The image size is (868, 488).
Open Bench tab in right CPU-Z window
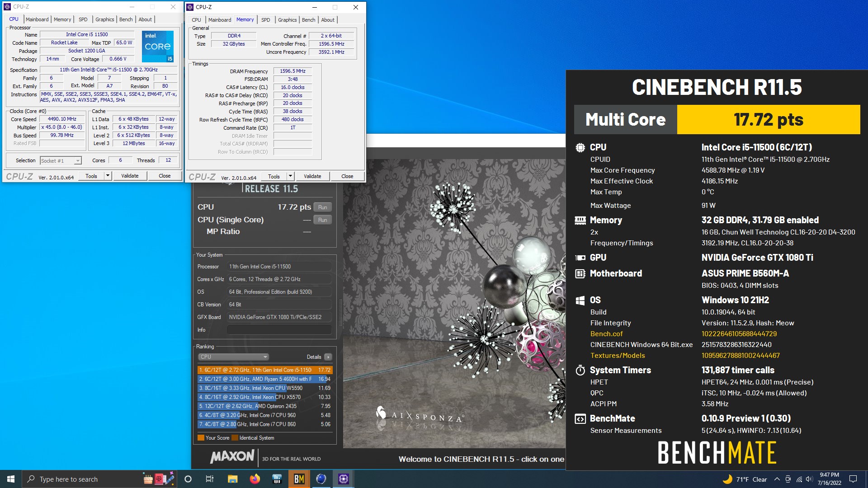309,20
